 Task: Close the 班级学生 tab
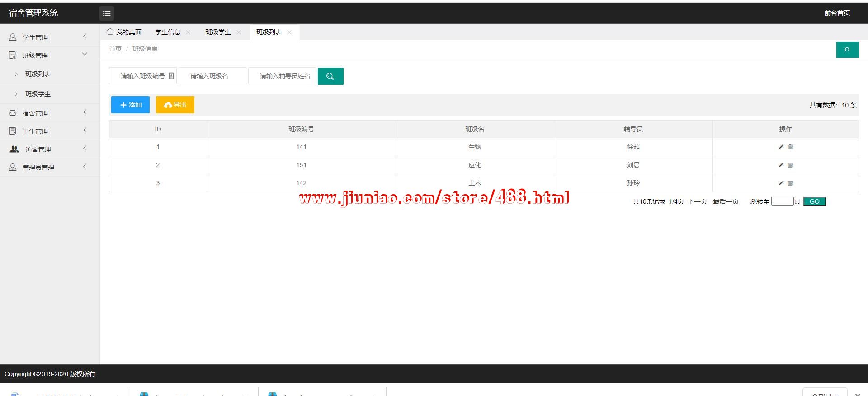[239, 32]
